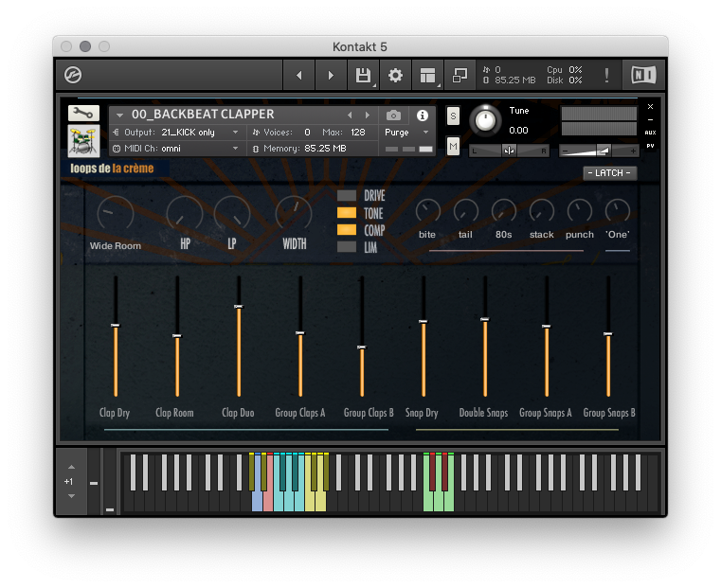Viewport: 721px width, 588px height.
Task: Click the Double Snaps fader handle
Action: 485,319
